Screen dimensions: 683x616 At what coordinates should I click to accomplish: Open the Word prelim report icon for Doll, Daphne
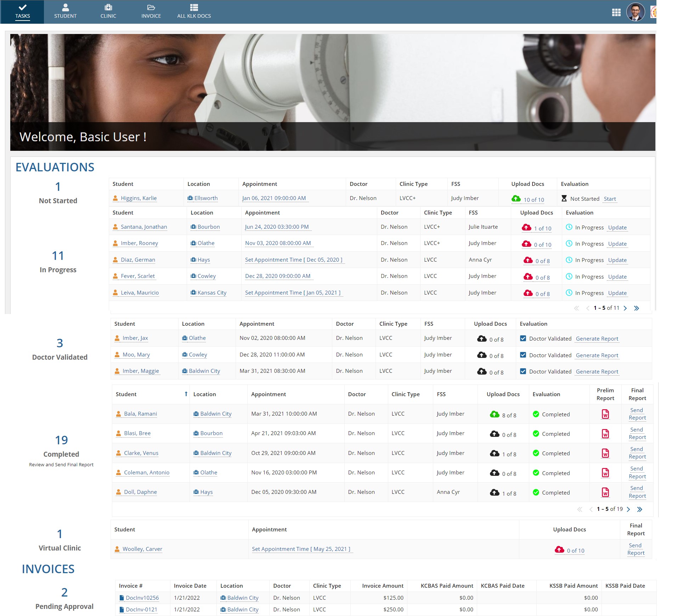pos(605,492)
